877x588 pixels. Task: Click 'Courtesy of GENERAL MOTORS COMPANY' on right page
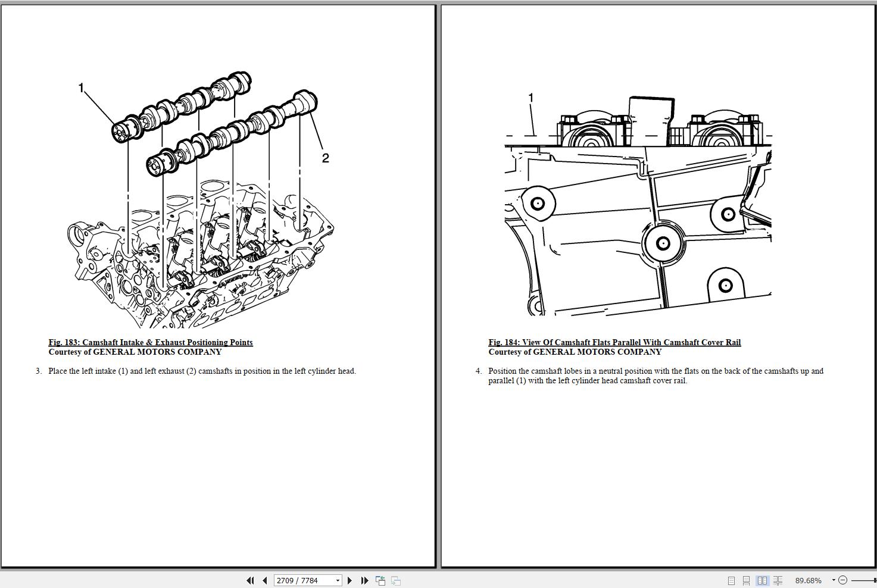point(575,352)
